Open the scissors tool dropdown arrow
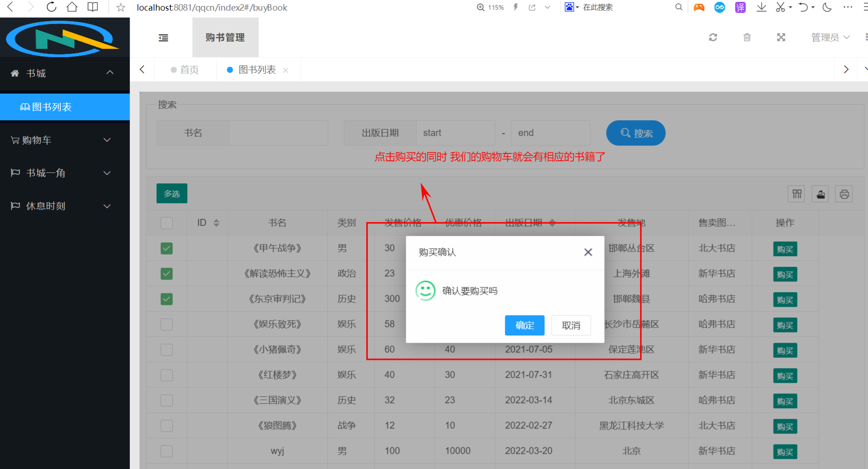 click(790, 7)
